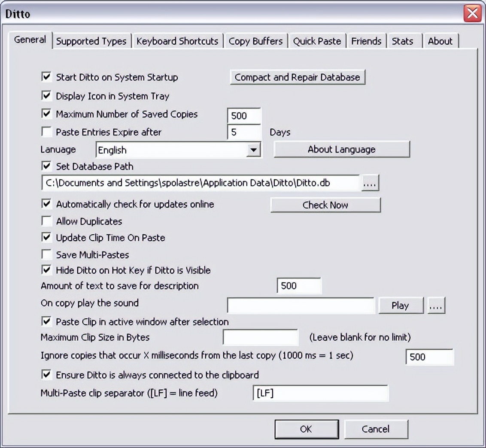
Task: Close the Ditto options window
Action: click(472, 13)
